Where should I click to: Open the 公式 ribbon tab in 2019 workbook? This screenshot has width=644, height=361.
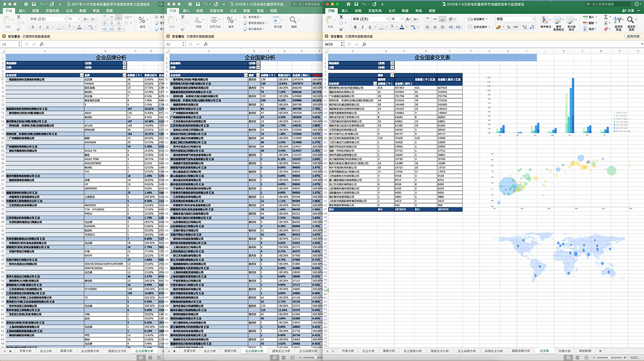click(x=392, y=11)
